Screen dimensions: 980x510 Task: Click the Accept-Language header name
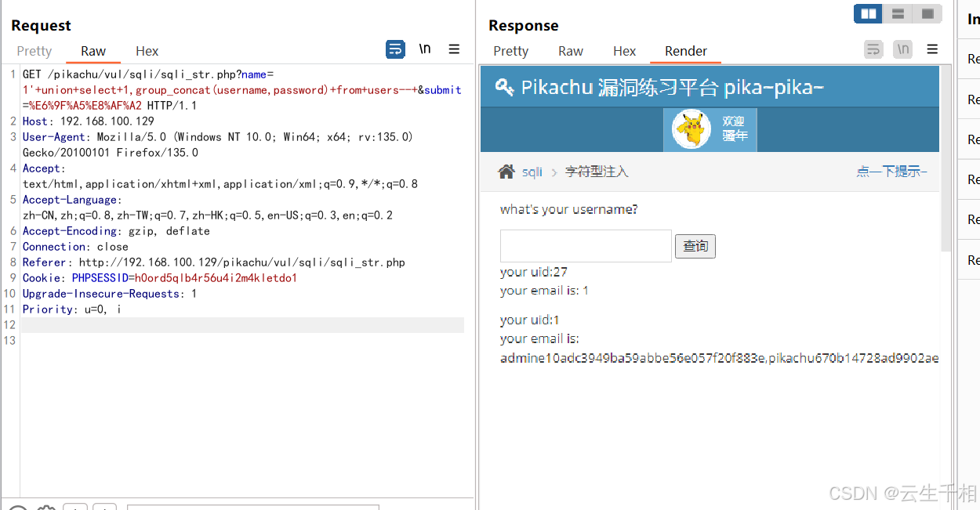pyautogui.click(x=70, y=200)
